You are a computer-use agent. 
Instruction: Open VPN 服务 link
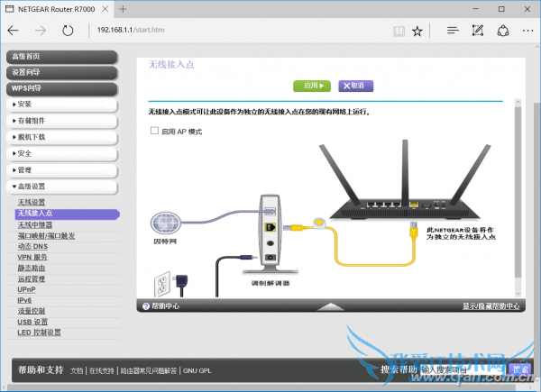[32, 257]
